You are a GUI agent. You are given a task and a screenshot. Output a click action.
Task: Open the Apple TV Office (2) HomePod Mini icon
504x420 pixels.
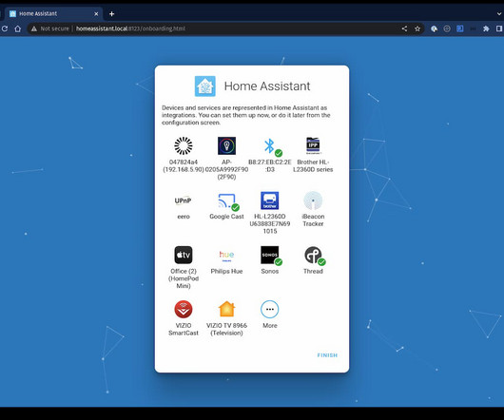click(x=184, y=255)
